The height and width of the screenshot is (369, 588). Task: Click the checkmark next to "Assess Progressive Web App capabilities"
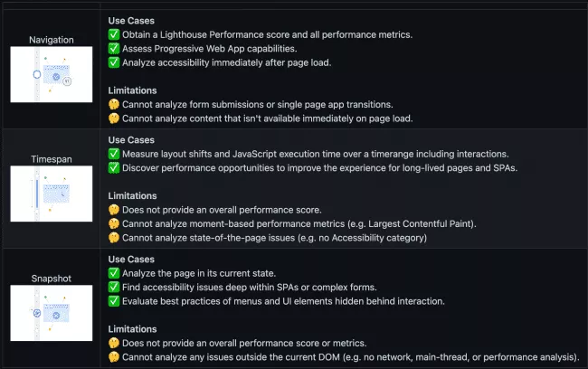tap(114, 49)
